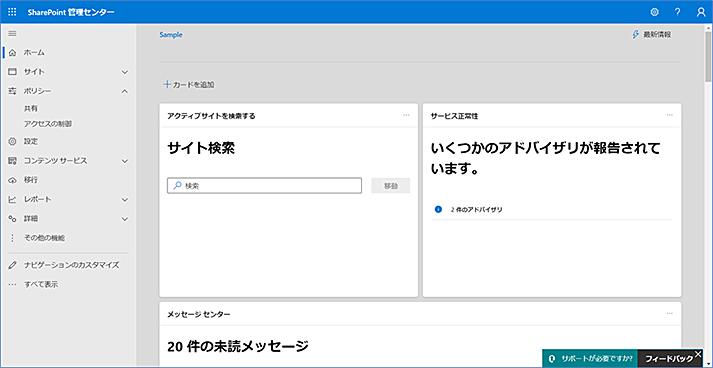
Task: Collapse the ポリシー chevron
Action: (x=125, y=91)
